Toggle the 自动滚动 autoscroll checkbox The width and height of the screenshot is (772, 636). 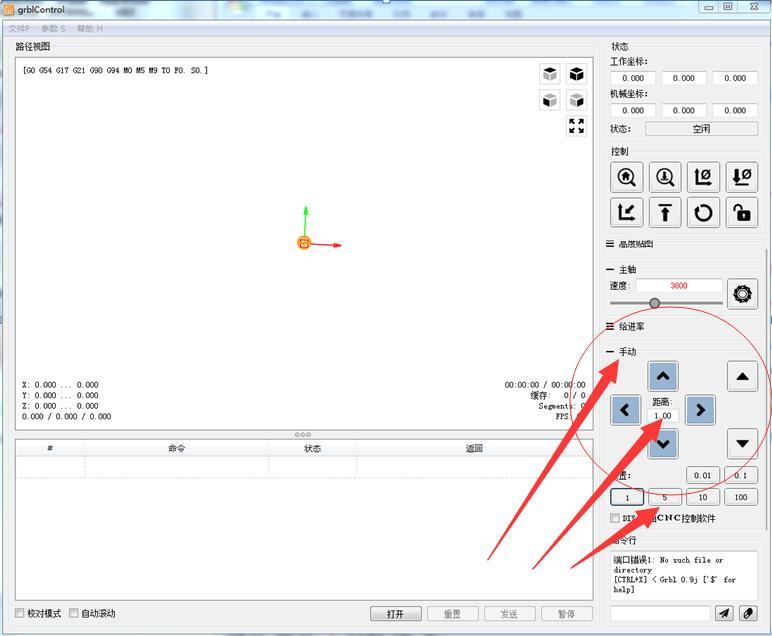(74, 613)
